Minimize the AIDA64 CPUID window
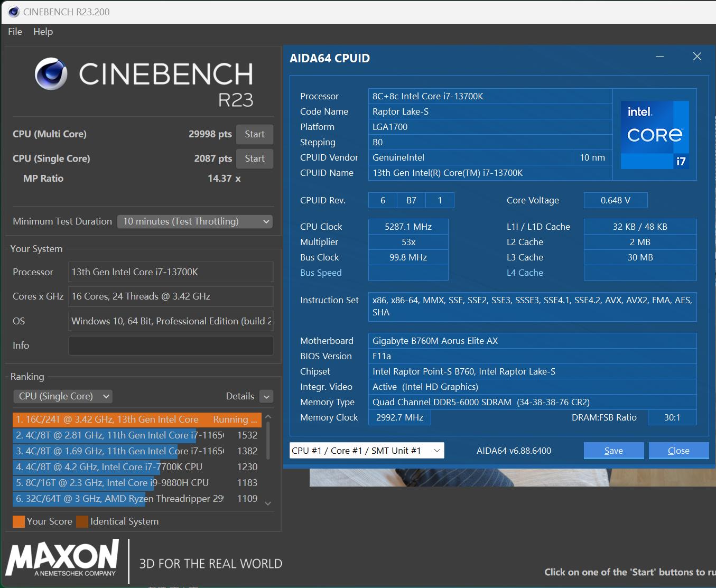The width and height of the screenshot is (716, 588). pyautogui.click(x=659, y=57)
